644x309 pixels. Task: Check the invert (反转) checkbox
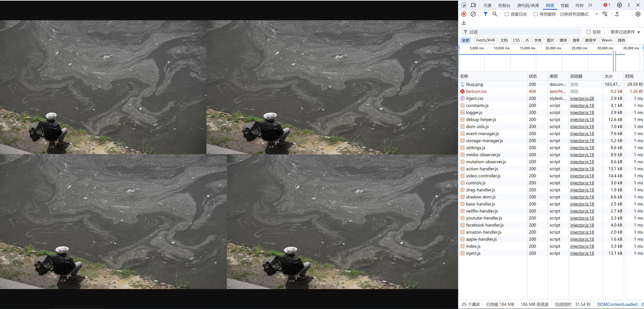588,32
